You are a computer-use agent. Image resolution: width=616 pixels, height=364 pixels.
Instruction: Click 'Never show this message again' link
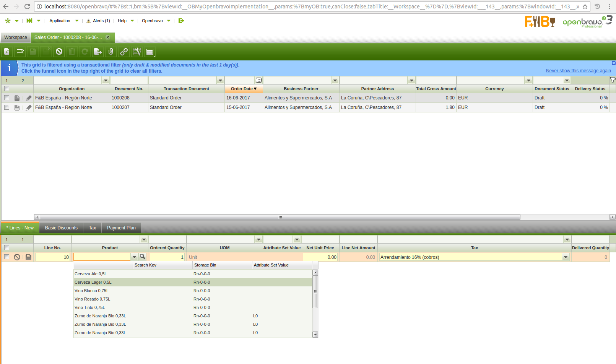pos(578,71)
